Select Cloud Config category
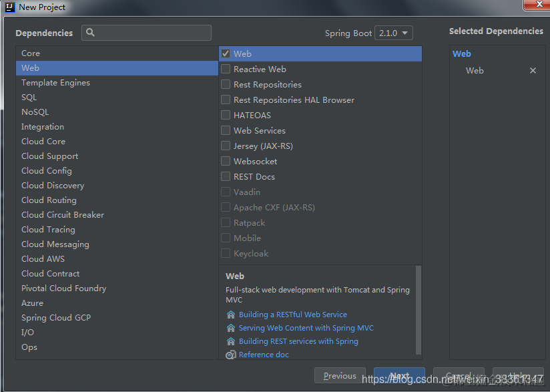Viewport: 550px width, 392px height. 117,171
